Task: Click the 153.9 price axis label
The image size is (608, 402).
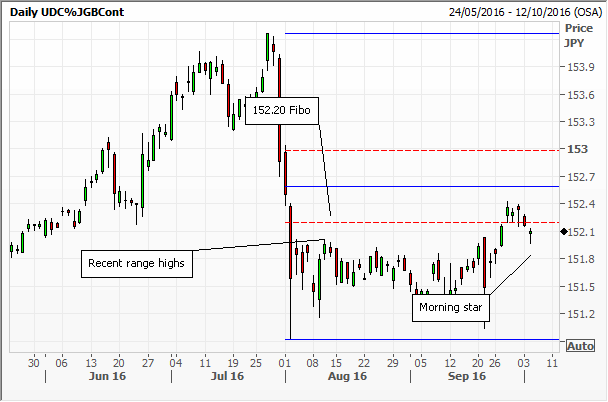Action: (581, 68)
